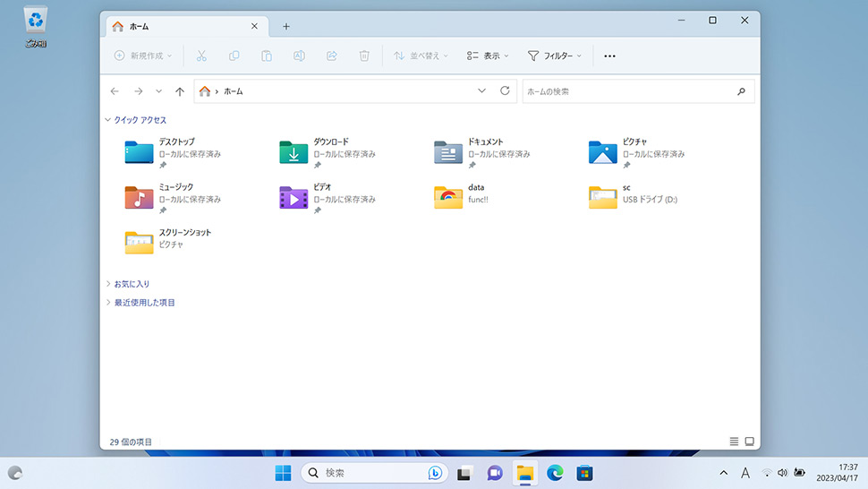Click the Copy icon in toolbar
Image resolution: width=868 pixels, height=489 pixels.
click(234, 56)
